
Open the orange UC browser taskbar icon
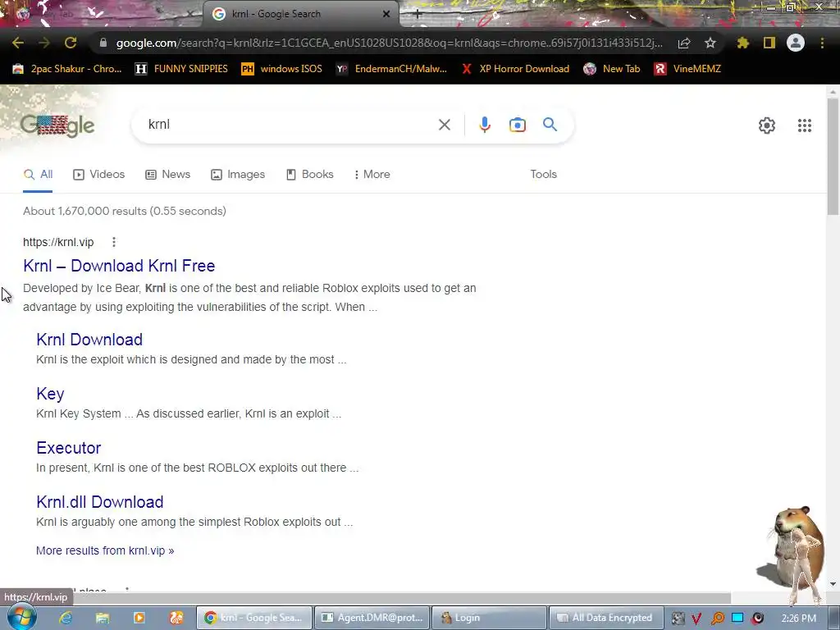pyautogui.click(x=176, y=618)
